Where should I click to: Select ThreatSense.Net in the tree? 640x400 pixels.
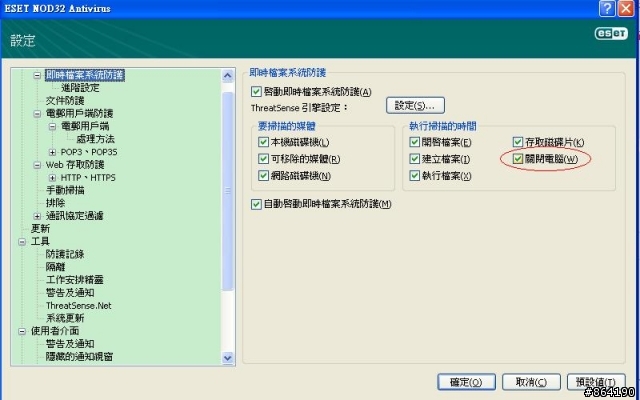[x=78, y=306]
